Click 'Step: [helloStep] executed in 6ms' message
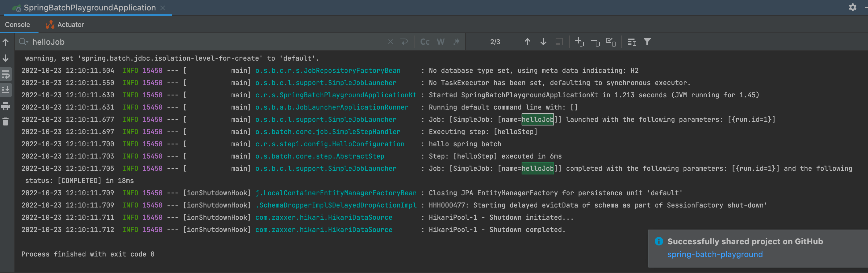 pos(495,156)
